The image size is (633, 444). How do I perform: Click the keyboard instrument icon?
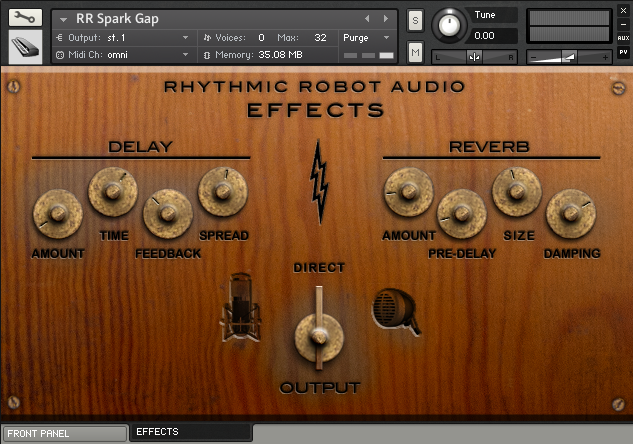[25, 47]
